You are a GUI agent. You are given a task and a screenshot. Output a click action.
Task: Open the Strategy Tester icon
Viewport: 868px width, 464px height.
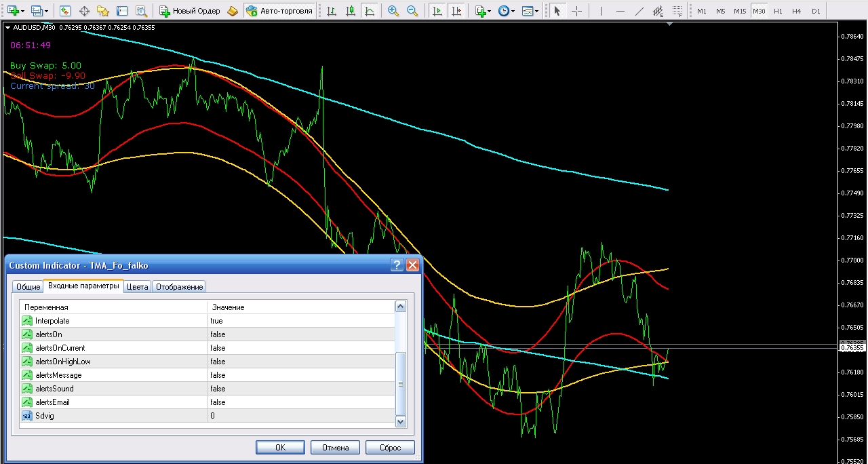[141, 11]
